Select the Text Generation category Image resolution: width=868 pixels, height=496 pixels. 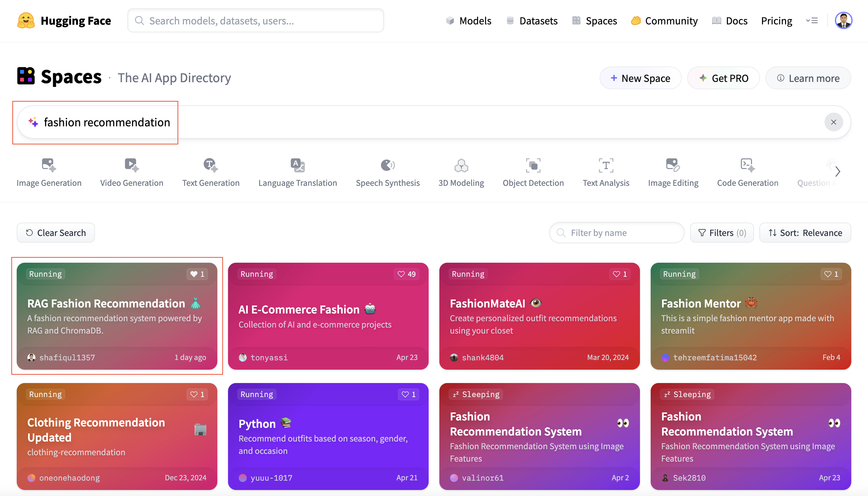click(211, 172)
